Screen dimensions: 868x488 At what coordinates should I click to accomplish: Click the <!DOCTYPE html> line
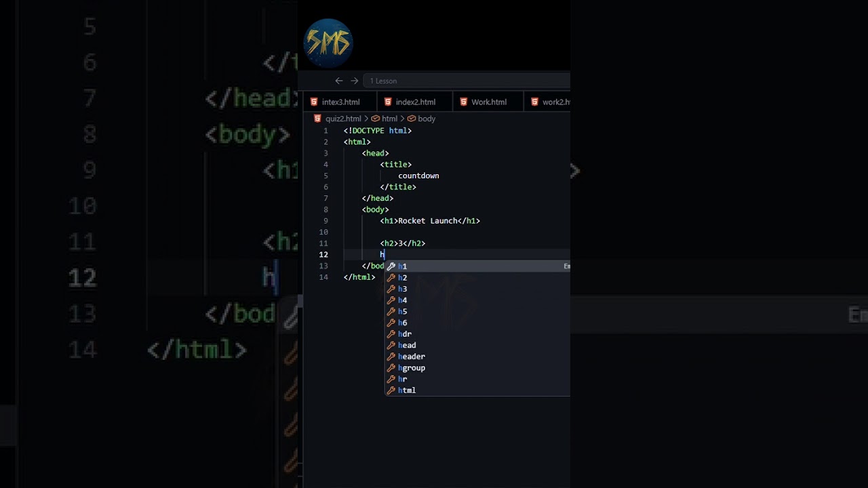[x=378, y=131]
